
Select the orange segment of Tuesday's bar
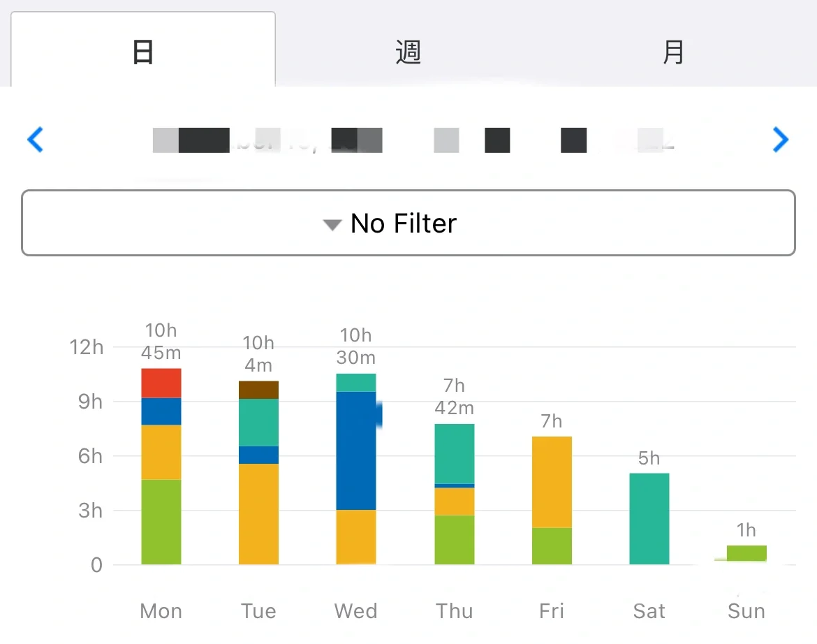(258, 514)
